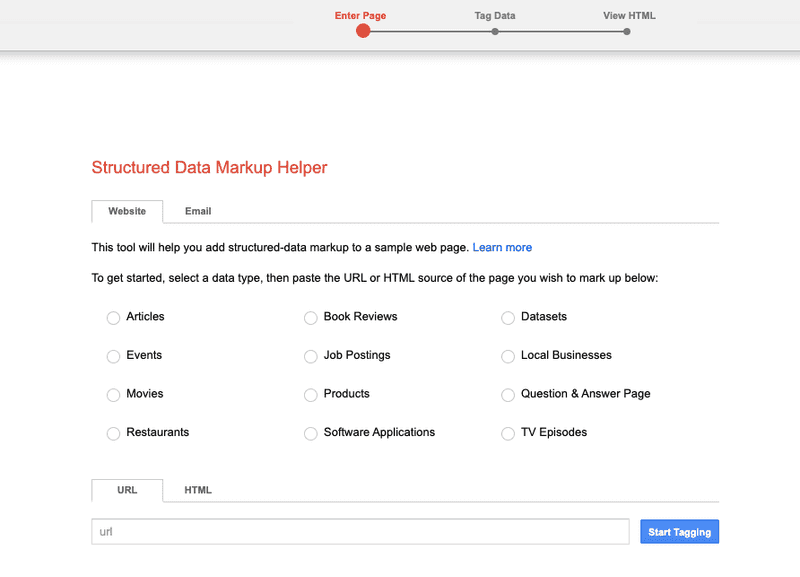Image resolution: width=800 pixels, height=577 pixels.
Task: Pick the Events radio button
Action: (x=113, y=356)
